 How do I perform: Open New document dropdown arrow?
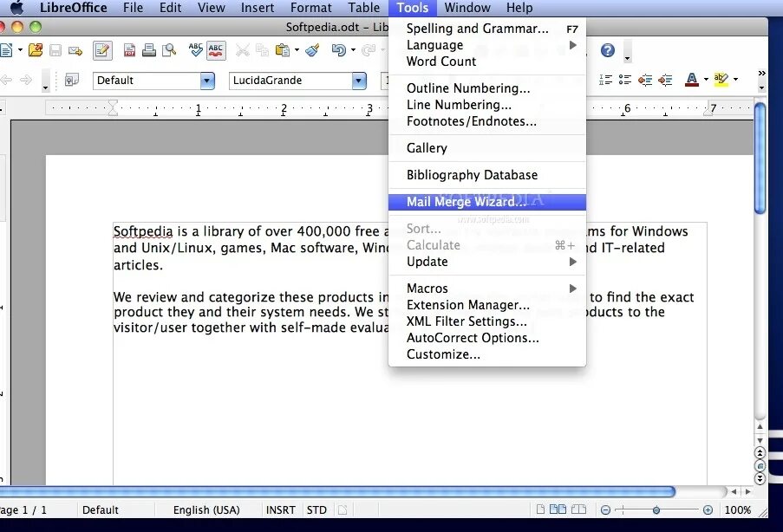(x=20, y=50)
